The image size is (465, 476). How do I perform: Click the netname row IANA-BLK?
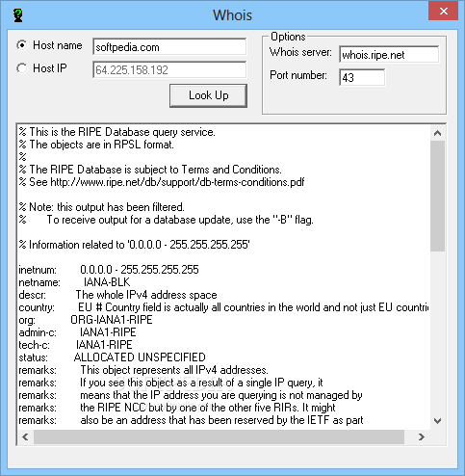pyautogui.click(x=74, y=282)
